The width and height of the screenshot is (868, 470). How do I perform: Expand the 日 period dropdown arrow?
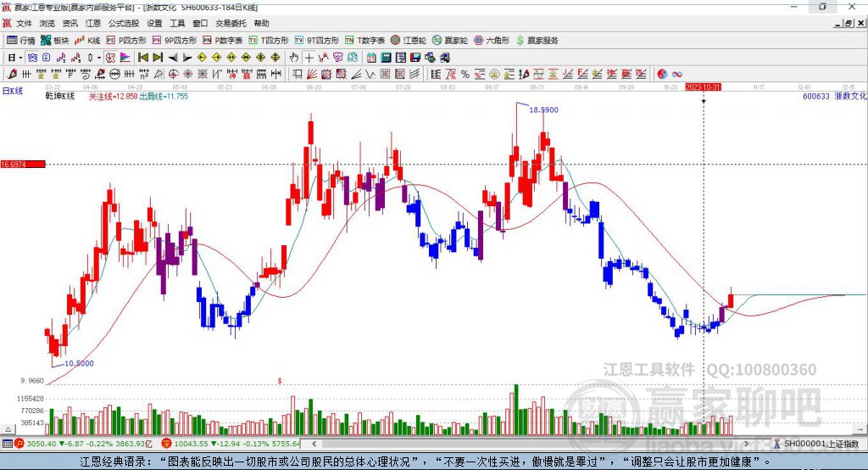20,58
